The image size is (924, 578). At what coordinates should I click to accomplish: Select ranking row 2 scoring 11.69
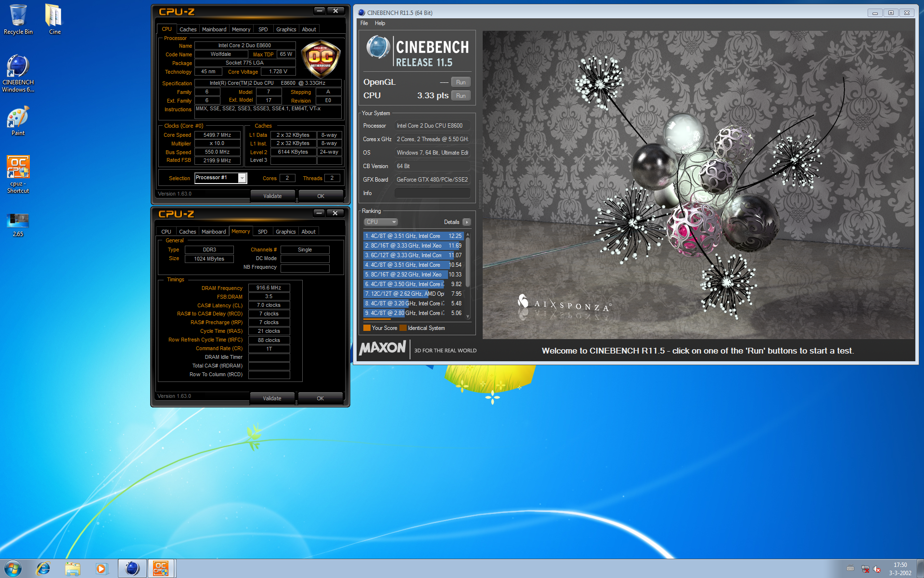point(413,246)
